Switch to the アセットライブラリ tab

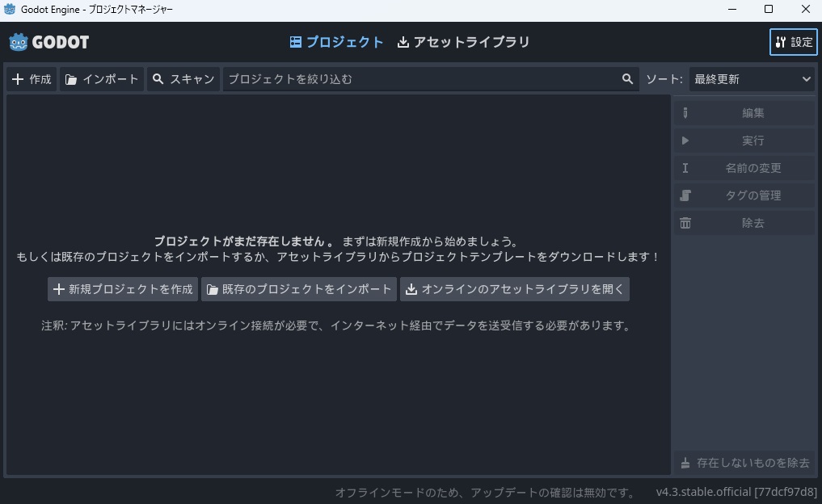click(x=463, y=42)
